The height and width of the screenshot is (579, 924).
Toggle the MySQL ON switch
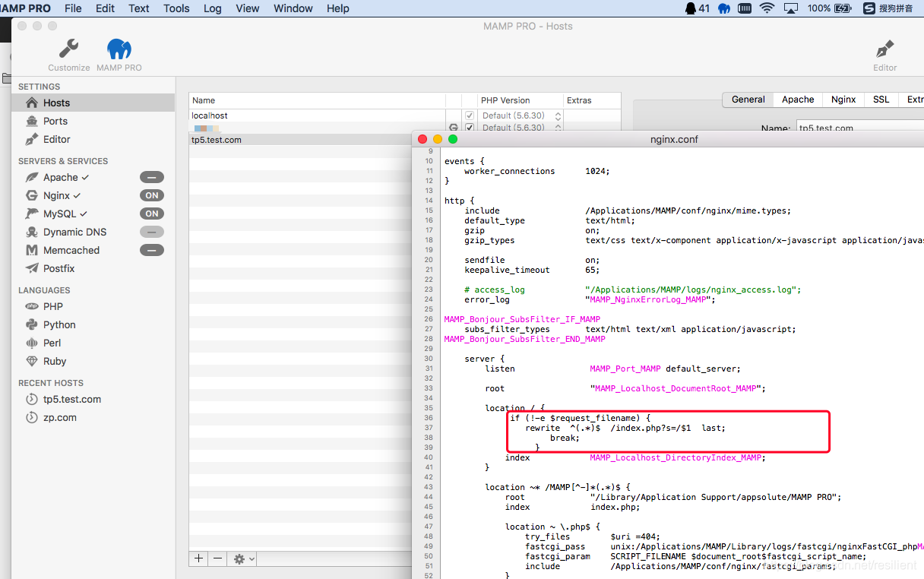152,214
